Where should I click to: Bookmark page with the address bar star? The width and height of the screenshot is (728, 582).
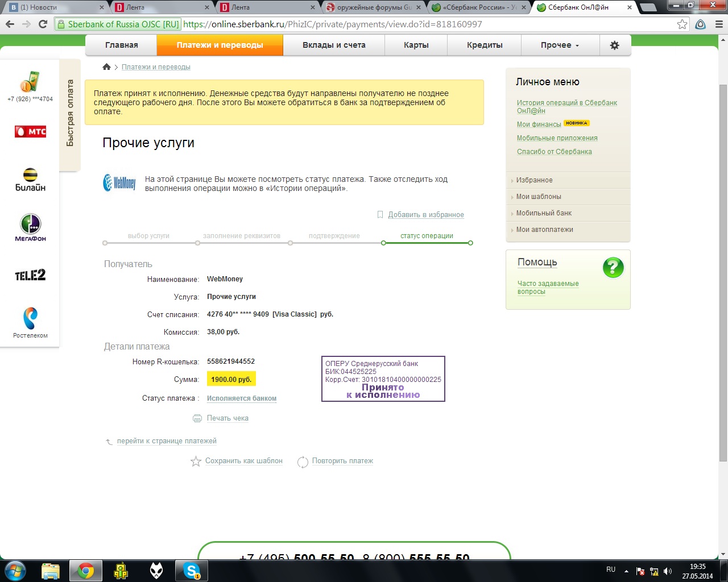(682, 24)
